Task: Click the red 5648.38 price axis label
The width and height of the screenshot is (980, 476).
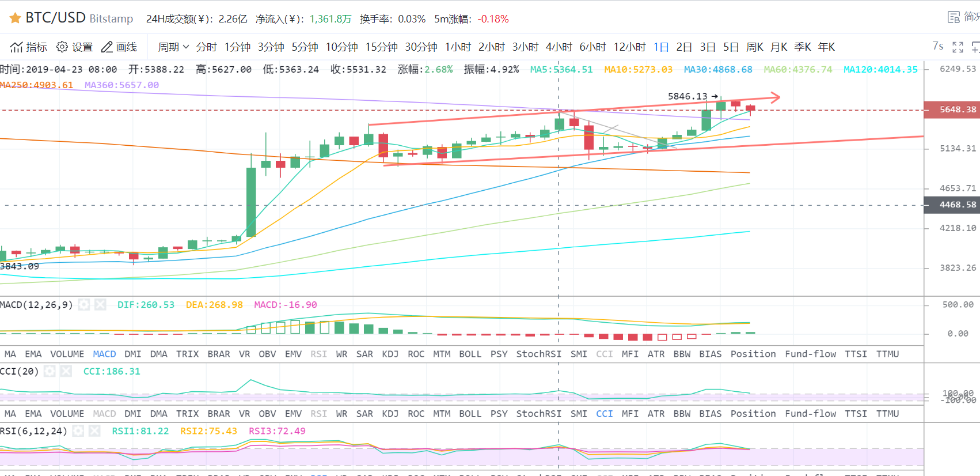Action: 952,109
